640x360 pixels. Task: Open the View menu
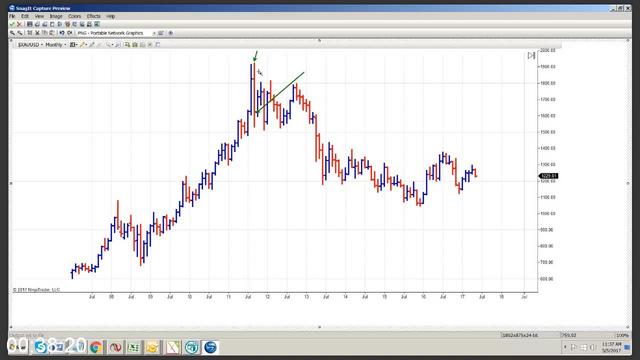[x=39, y=16]
